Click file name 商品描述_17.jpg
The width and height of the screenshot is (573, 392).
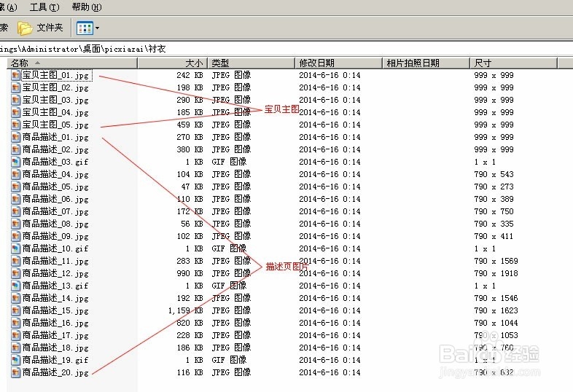(55, 336)
